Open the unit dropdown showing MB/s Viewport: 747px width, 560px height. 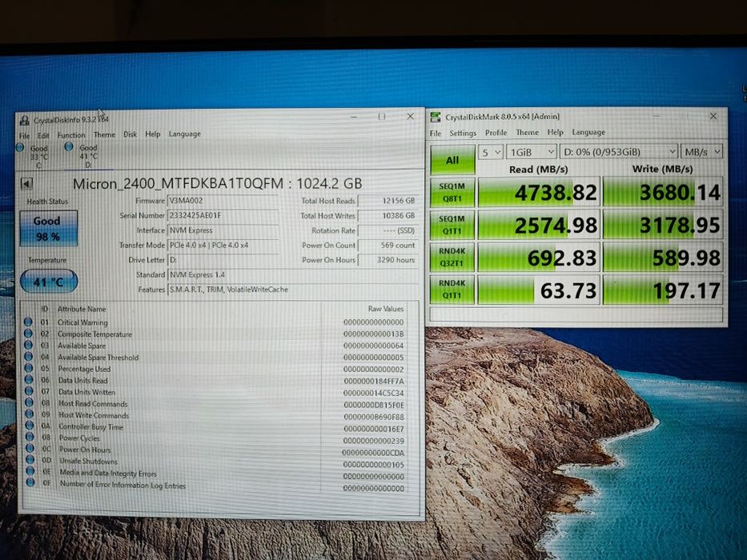click(x=701, y=151)
